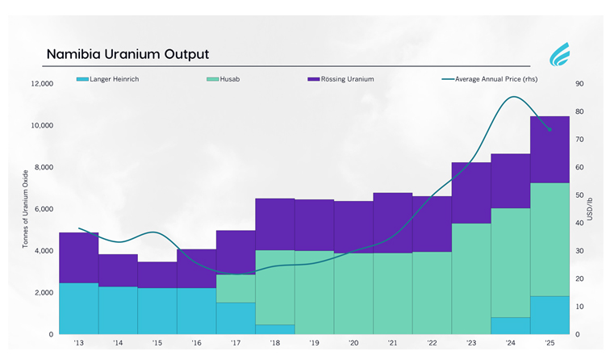Click the '24 year label
606x364 pixels.
[511, 343]
